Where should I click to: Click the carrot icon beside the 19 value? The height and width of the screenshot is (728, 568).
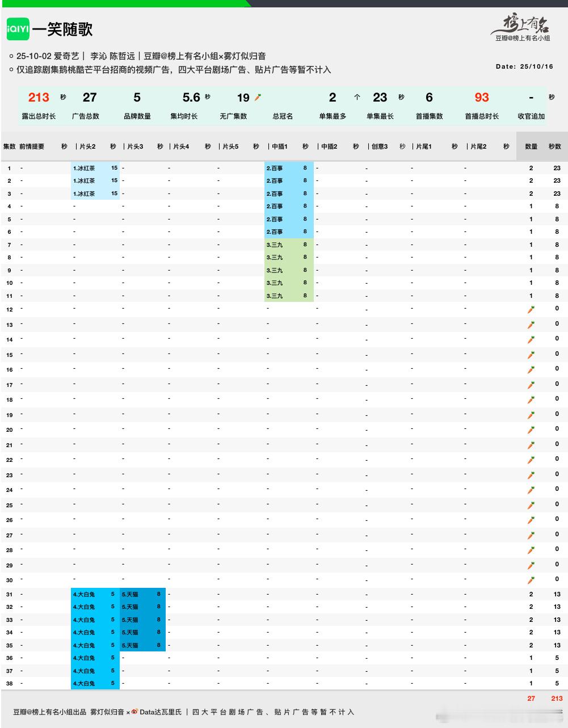click(258, 98)
